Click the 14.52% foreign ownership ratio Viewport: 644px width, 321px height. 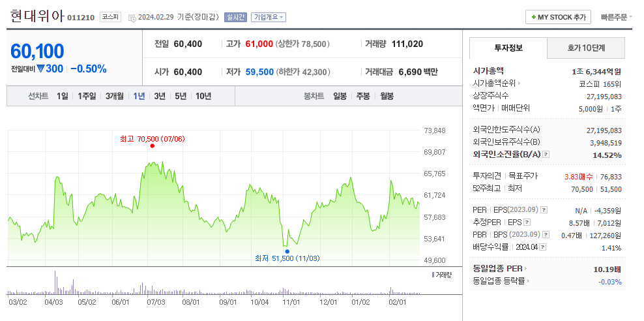[x=607, y=155]
